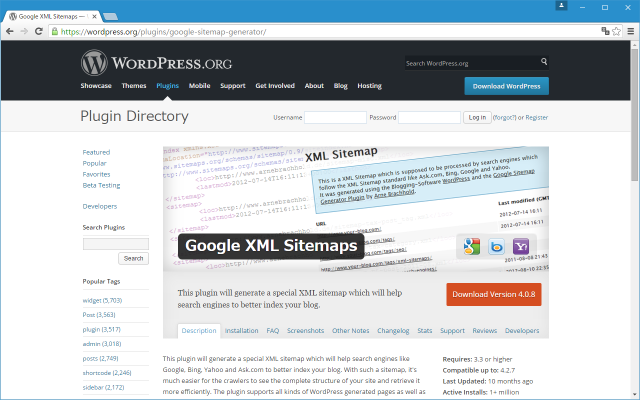Viewport: 640px width, 400px height.
Task: Open the Hosting menu item
Action: 369,86
